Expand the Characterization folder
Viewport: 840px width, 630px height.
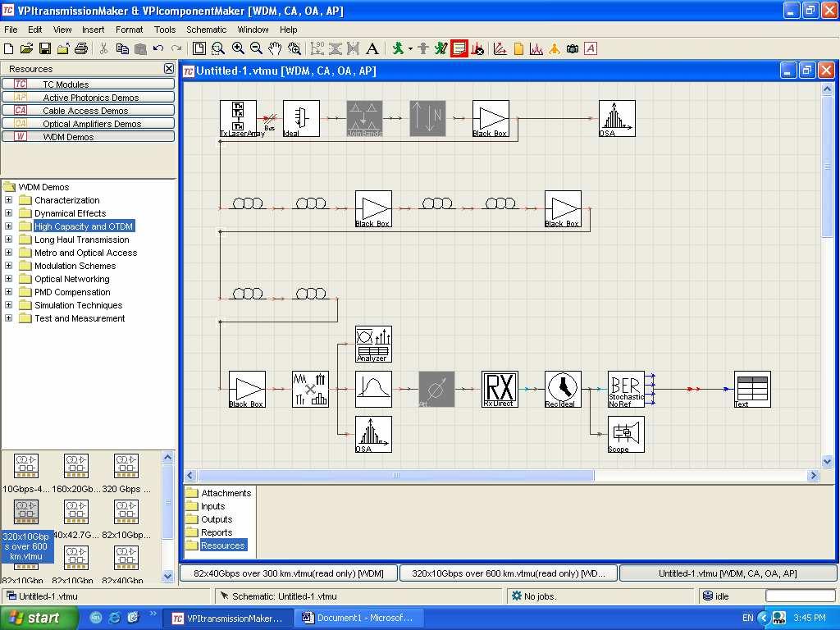8,200
